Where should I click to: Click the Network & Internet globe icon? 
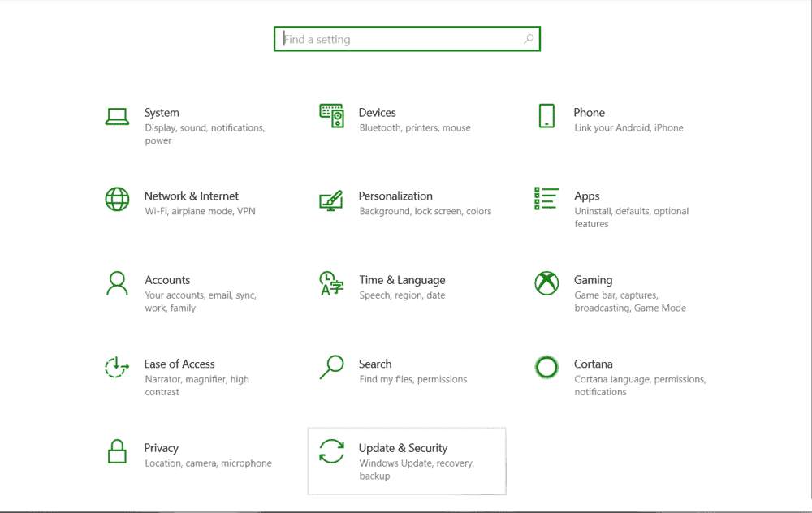[x=117, y=200]
